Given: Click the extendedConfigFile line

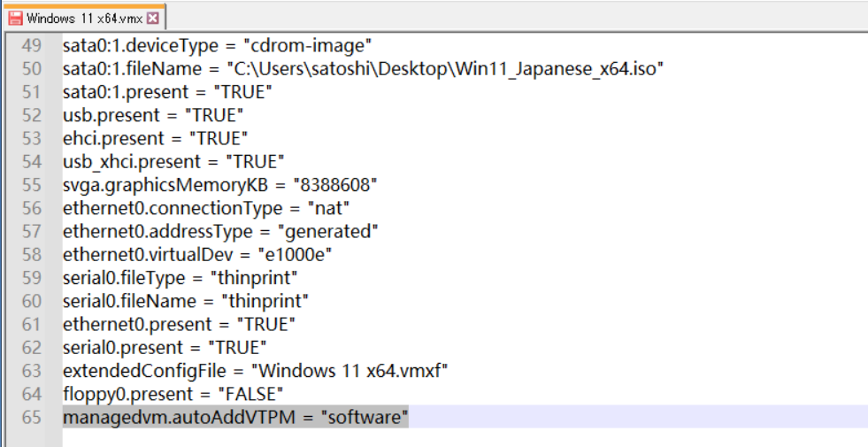Looking at the screenshot, I should pyautogui.click(x=255, y=371).
